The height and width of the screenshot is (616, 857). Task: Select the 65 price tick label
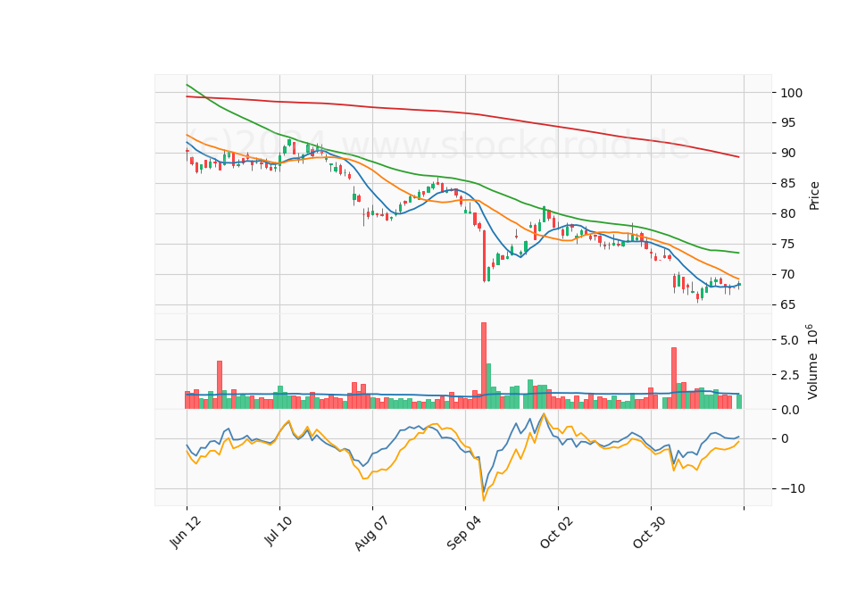[788, 305]
